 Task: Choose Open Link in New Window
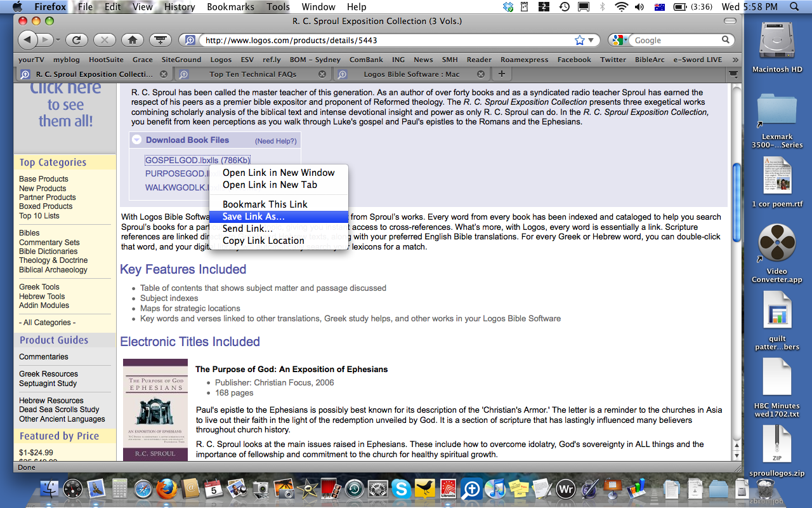(279, 173)
